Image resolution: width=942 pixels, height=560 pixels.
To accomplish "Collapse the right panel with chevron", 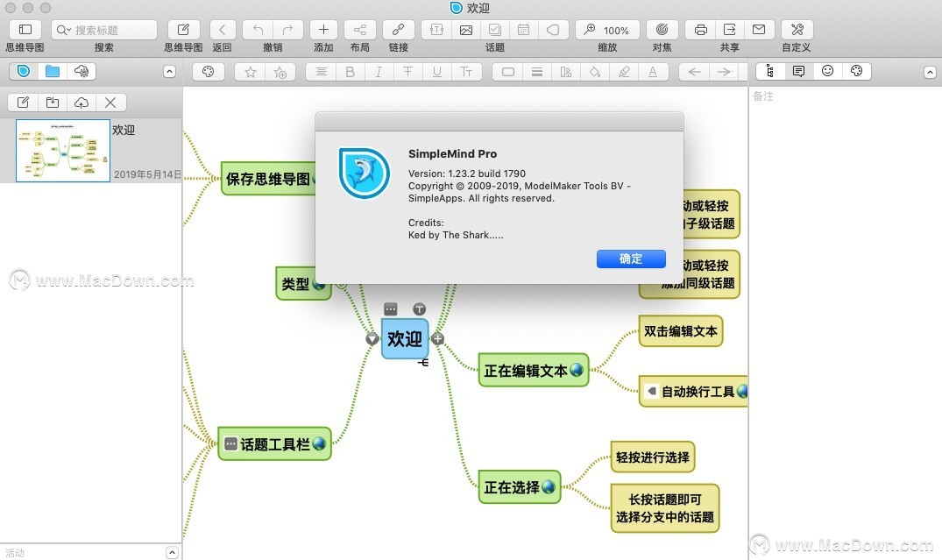I will (930, 72).
